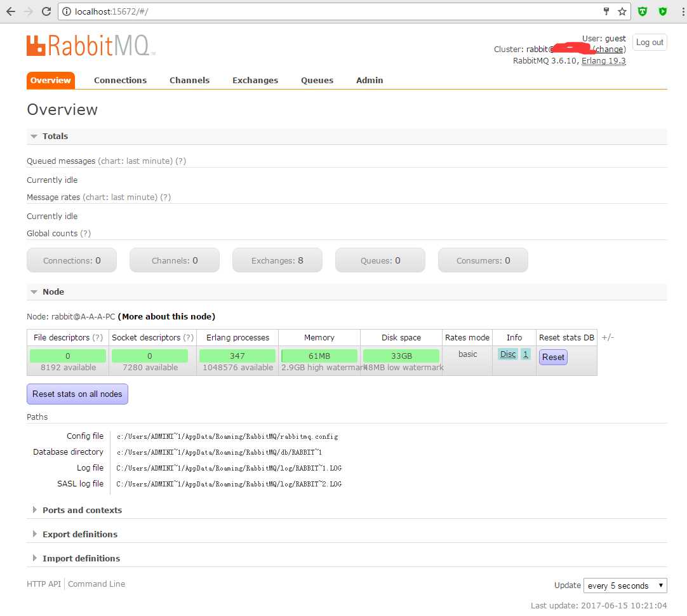Click the Erlang 19.3 link
687x616 pixels.
click(603, 60)
